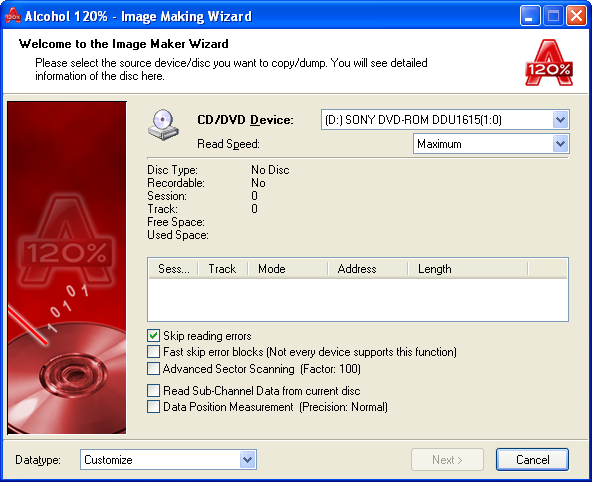Image resolution: width=592 pixels, height=482 pixels.
Task: Enable Data Position Measurement checkbox
Action: pyautogui.click(x=153, y=407)
